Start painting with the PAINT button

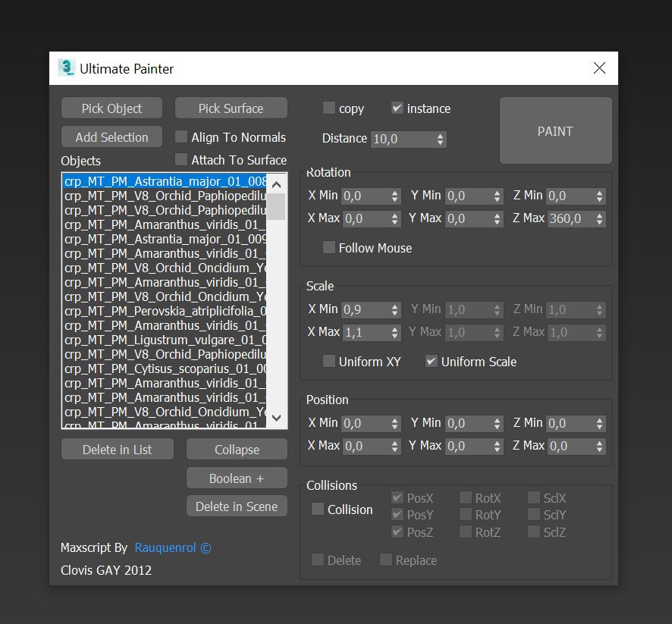tap(555, 130)
